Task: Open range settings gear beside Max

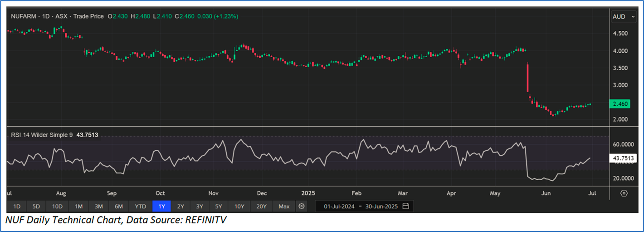Action: pos(301,207)
